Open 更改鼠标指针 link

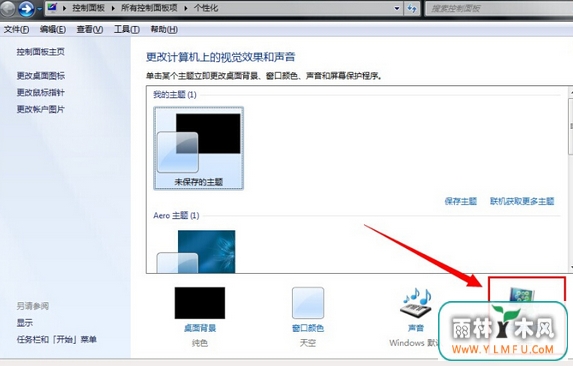pyautogui.click(x=41, y=92)
